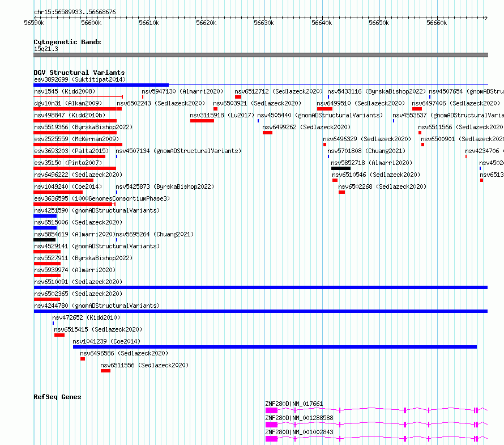504x445 pixels.
Task: Select nsv6499262 (Sedlazeck2020) variant label
Action: click(x=306, y=127)
